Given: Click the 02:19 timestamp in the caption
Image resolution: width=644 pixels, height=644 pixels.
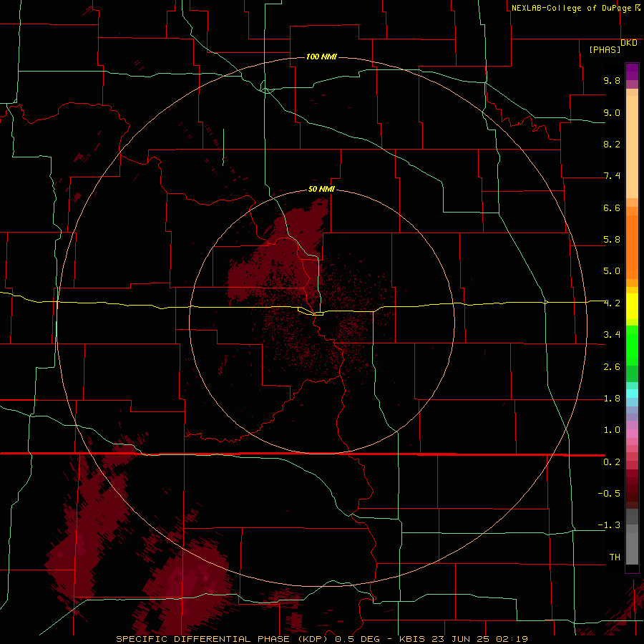Looking at the screenshot, I should [x=512, y=639].
